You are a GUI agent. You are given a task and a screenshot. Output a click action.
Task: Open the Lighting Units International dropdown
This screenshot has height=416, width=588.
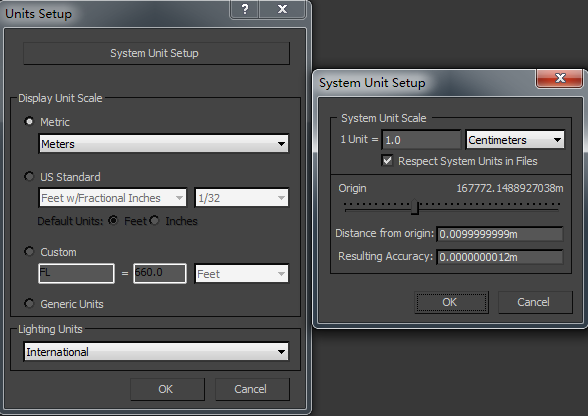click(x=156, y=352)
